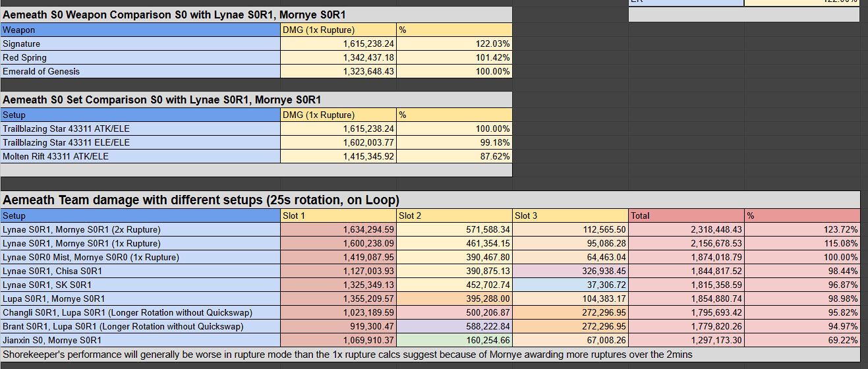Click total value 1,795,693.42

click(x=687, y=312)
